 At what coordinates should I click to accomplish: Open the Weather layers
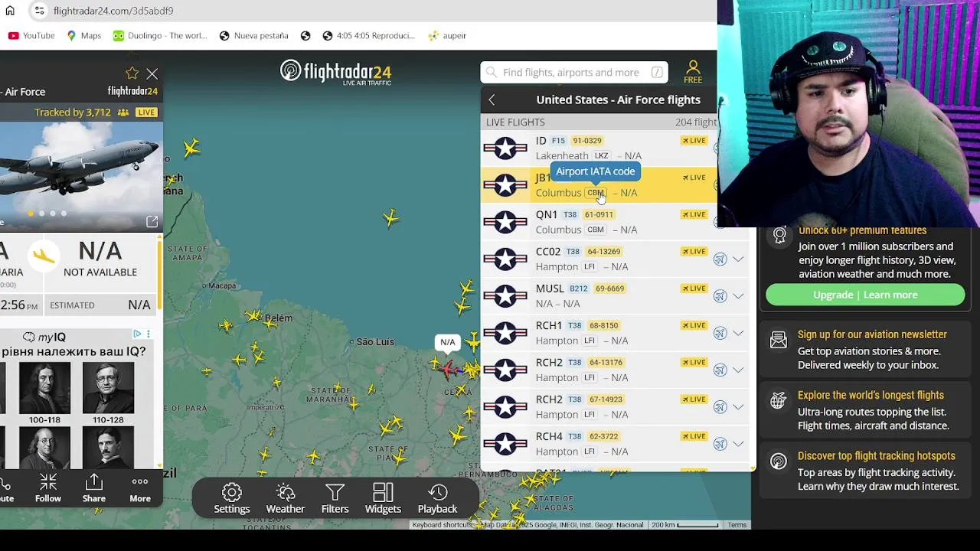[286, 498]
